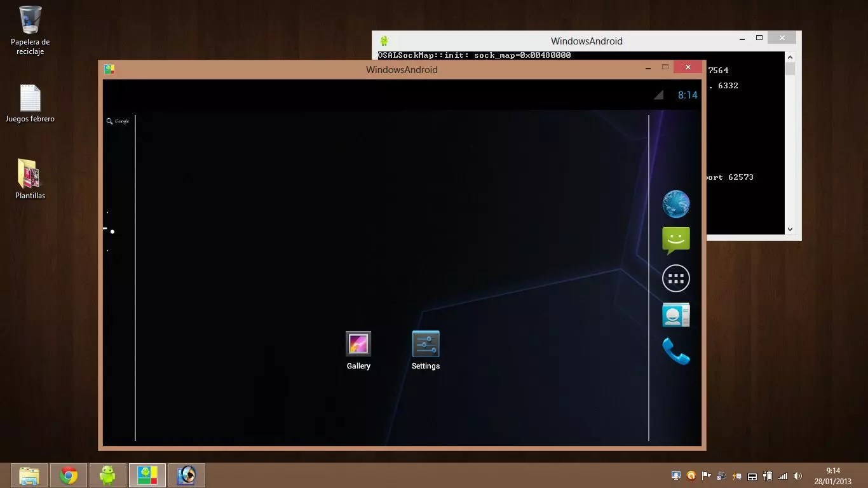Open the Gallery app on the home screen
The image size is (868, 488).
tap(358, 343)
